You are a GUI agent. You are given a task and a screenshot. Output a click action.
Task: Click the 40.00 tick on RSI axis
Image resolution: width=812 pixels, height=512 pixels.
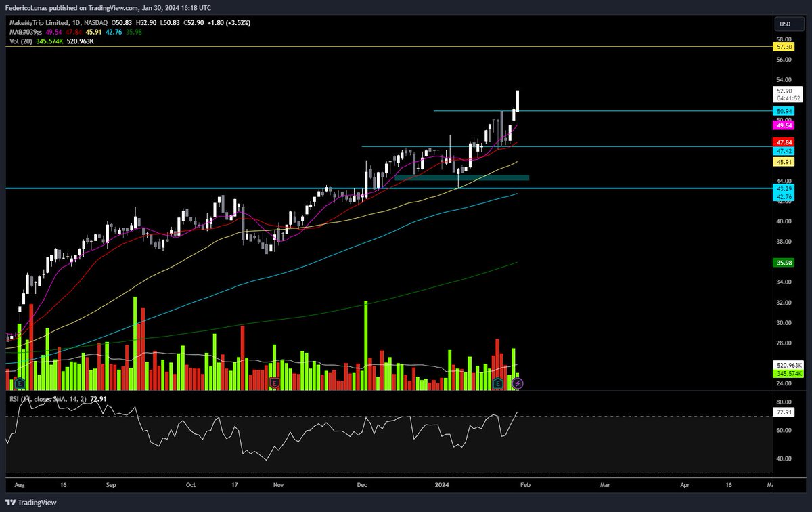click(784, 458)
